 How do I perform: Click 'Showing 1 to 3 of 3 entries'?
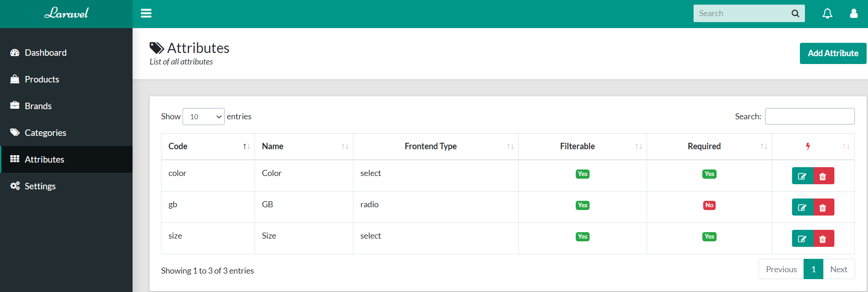click(x=208, y=271)
